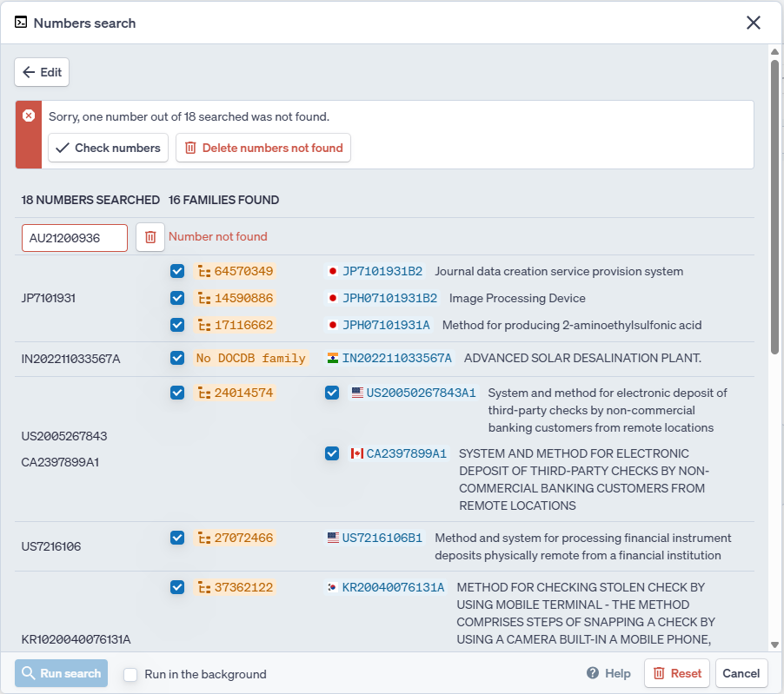Uncheck the US20050267843A1 publication checkbox

click(x=332, y=393)
